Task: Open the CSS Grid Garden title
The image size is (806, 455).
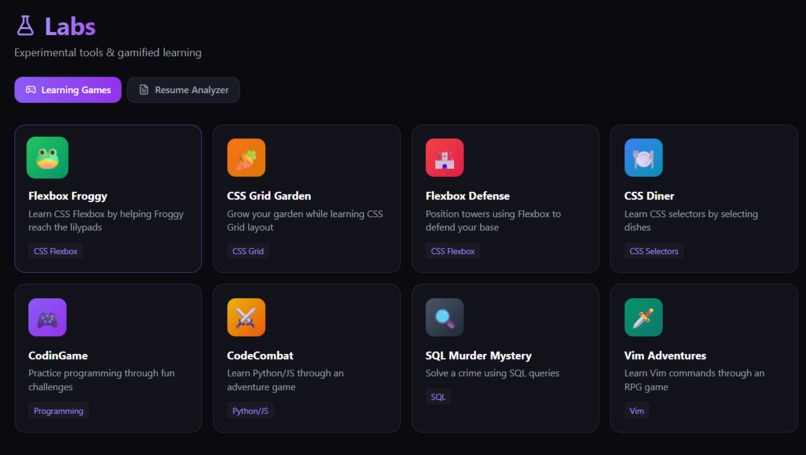Action: click(x=269, y=196)
